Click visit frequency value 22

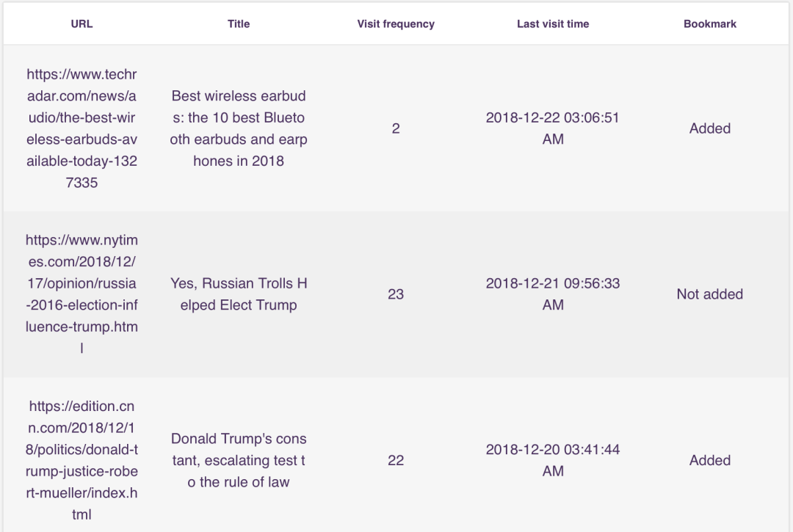click(396, 460)
